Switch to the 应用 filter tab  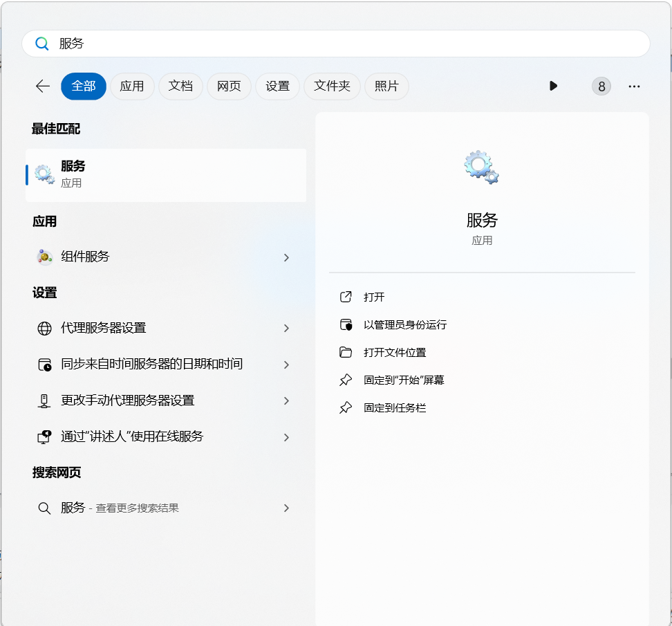[132, 86]
